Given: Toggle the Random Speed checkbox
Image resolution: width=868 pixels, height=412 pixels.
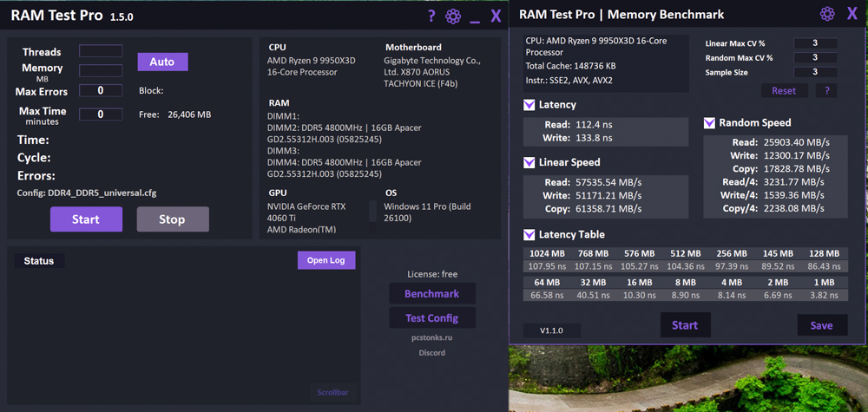Looking at the screenshot, I should 709,123.
